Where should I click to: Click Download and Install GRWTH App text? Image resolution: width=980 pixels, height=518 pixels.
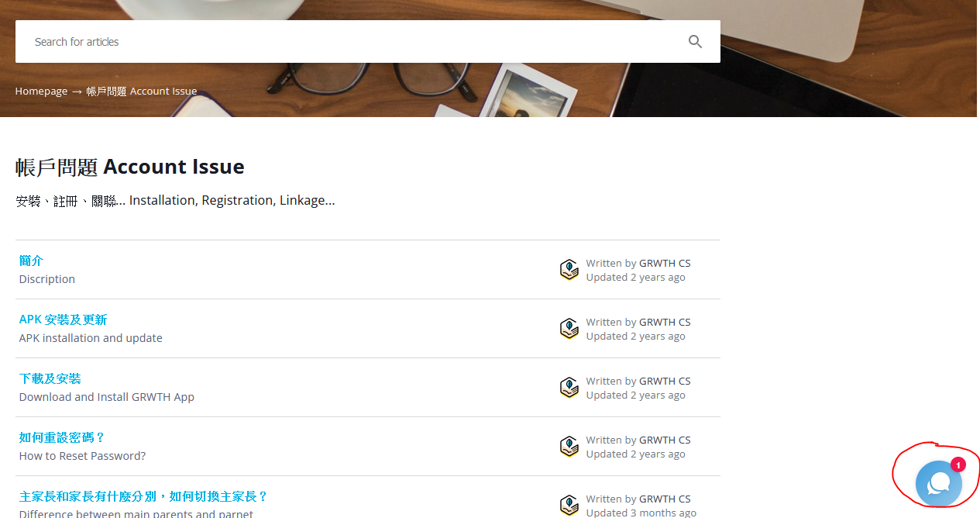[107, 397]
